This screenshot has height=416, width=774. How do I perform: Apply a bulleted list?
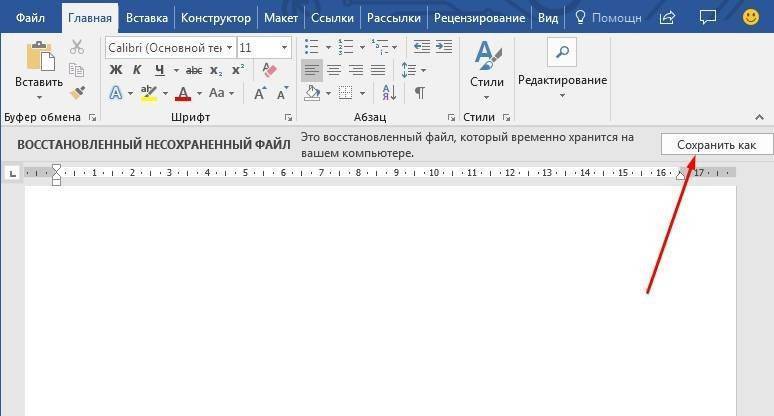(312, 48)
